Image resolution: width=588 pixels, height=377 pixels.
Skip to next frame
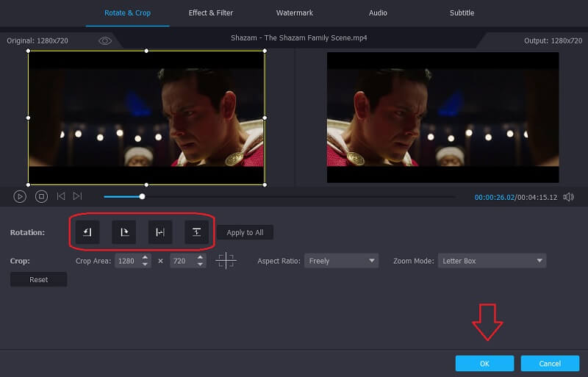pos(77,196)
